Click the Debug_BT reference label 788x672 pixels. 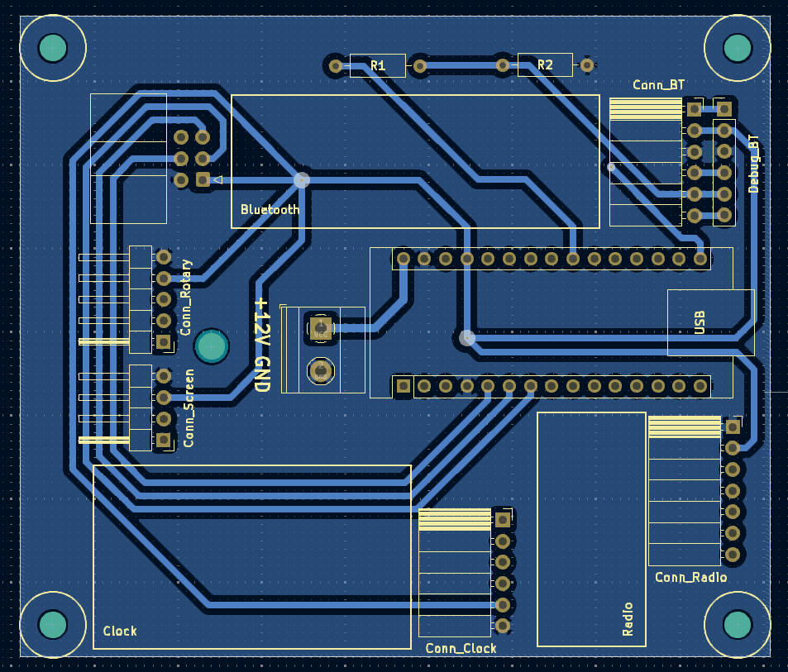click(752, 164)
